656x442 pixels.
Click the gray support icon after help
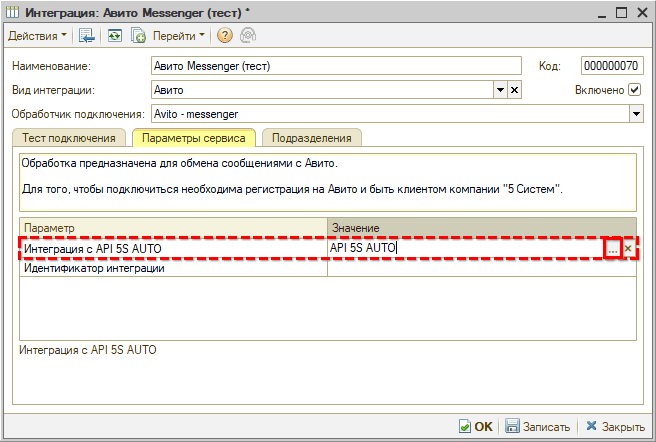pyautogui.click(x=246, y=35)
